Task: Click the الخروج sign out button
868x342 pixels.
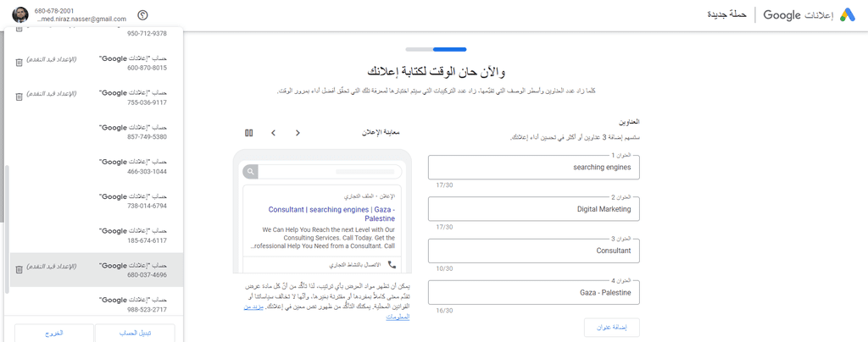Action: pos(54,334)
